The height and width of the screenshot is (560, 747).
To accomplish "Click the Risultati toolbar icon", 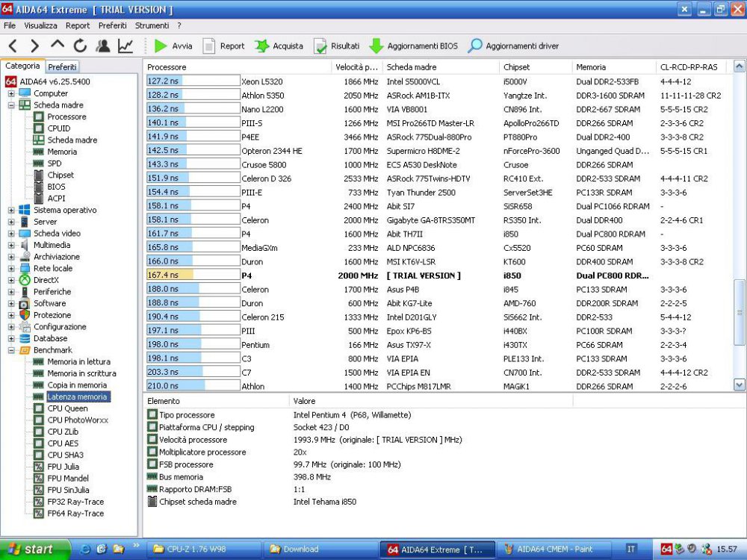I will tap(320, 46).
